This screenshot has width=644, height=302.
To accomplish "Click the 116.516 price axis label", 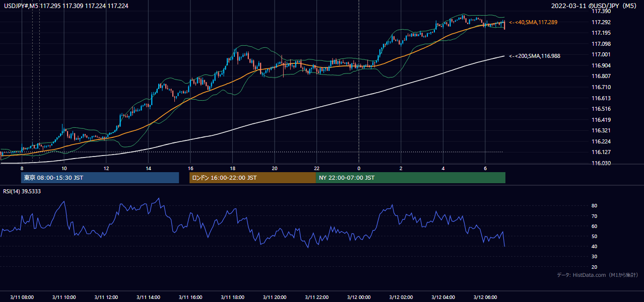I will tap(601, 109).
